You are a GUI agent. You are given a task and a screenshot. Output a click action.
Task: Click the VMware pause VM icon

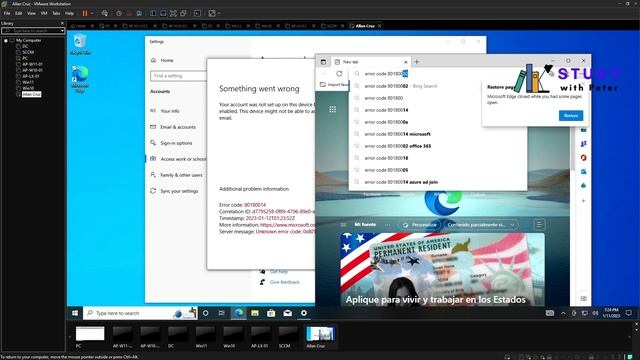85,13
